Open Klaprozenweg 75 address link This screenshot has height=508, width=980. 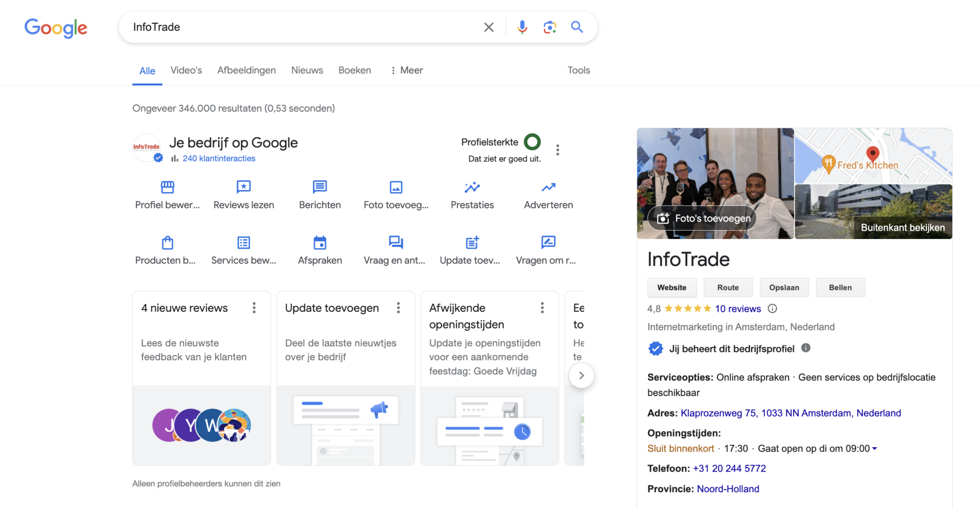791,413
